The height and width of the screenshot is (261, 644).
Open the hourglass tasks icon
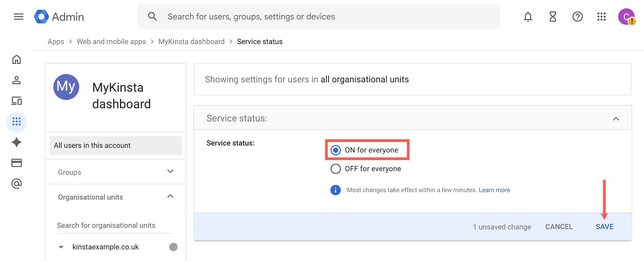point(553,17)
